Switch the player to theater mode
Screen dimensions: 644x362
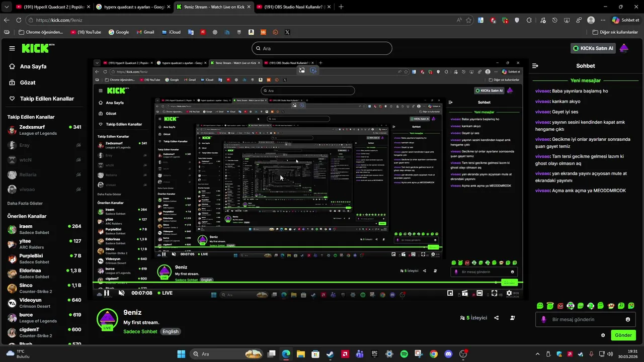479,293
